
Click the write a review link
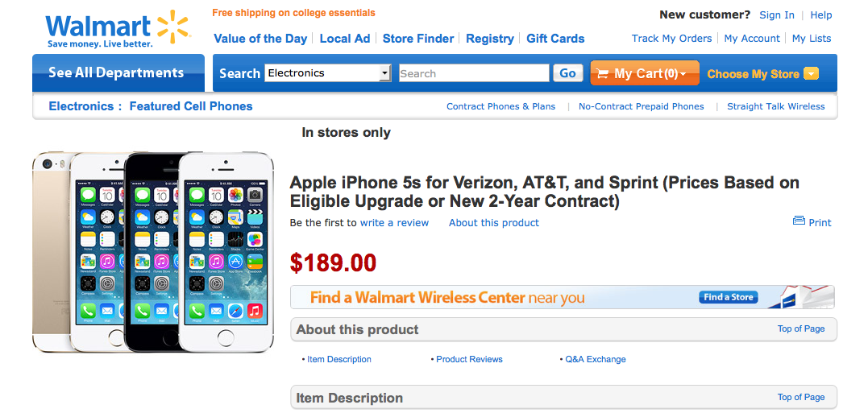[x=394, y=223]
